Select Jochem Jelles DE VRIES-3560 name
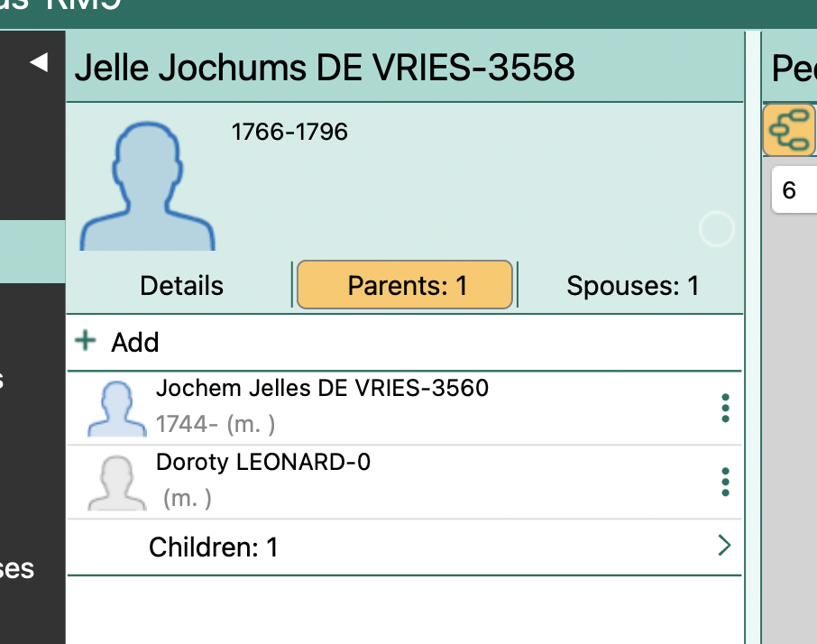The height and width of the screenshot is (644, 817). coord(322,389)
